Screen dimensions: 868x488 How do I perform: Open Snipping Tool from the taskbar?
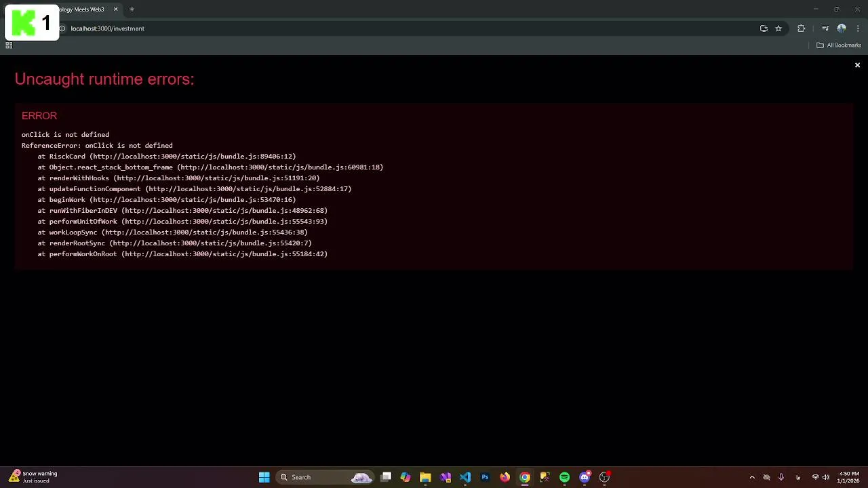(545, 477)
